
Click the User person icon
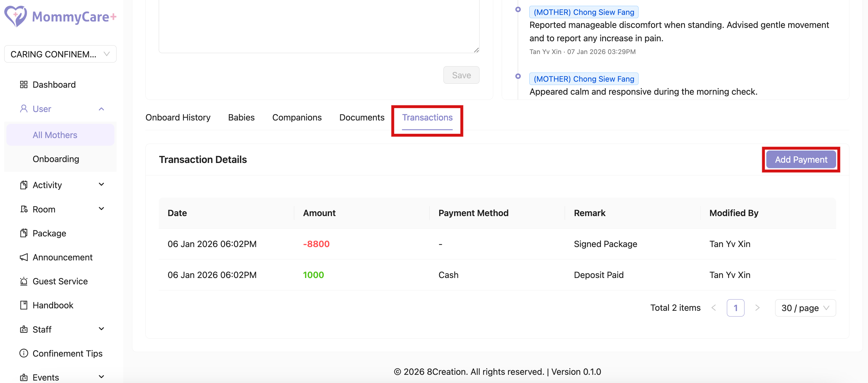(x=24, y=109)
